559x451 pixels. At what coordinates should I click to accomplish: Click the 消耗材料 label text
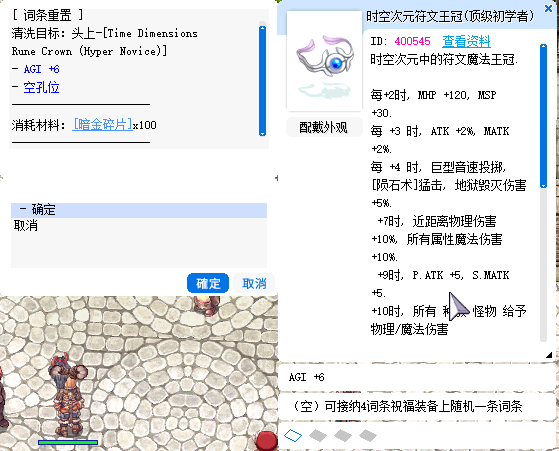pos(35,125)
